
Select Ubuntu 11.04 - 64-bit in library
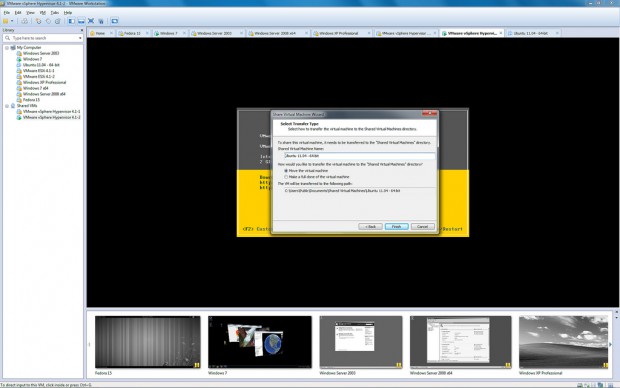[41, 65]
